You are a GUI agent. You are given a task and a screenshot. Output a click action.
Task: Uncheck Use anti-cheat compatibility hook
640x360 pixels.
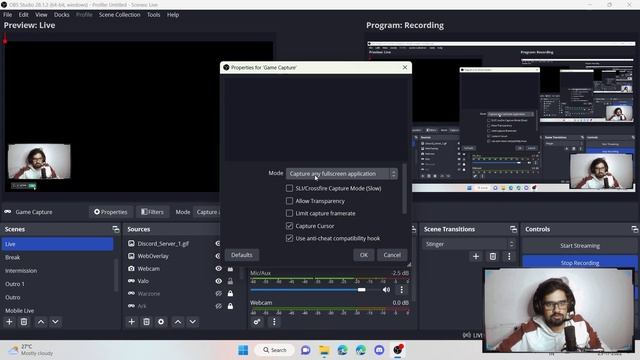pyautogui.click(x=289, y=238)
